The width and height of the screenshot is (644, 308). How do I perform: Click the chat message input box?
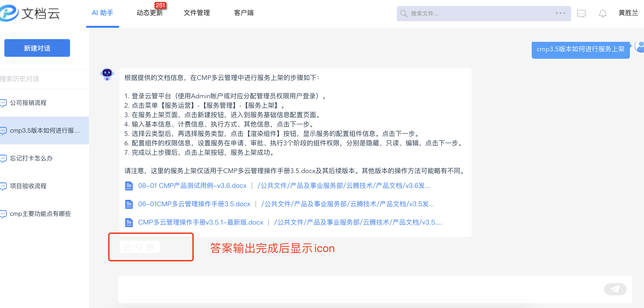coord(350,289)
